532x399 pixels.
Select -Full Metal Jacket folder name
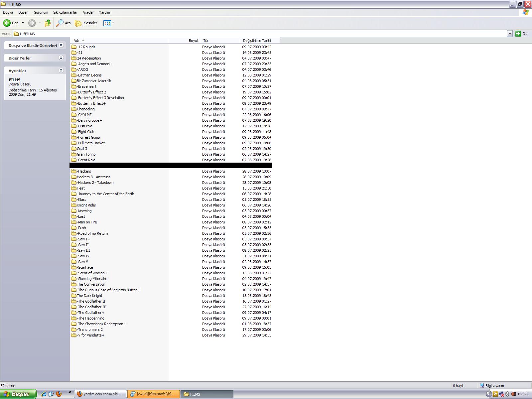coord(91,143)
